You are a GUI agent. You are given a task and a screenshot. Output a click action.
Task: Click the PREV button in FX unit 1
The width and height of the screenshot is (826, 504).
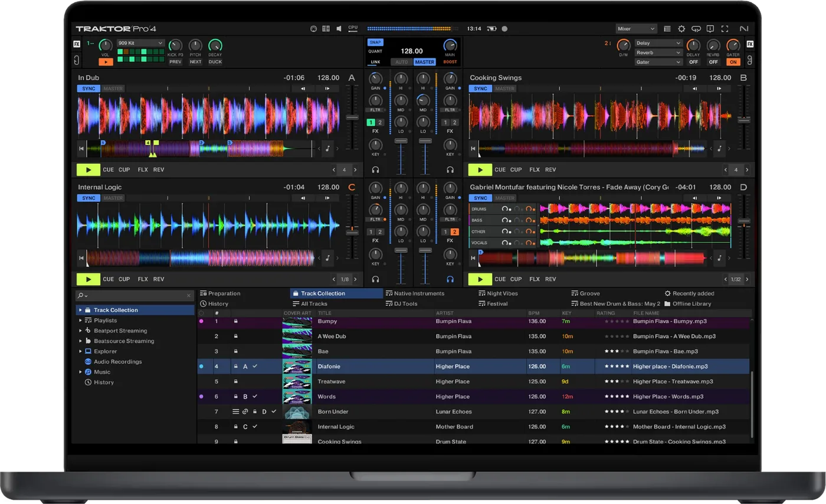[175, 62]
